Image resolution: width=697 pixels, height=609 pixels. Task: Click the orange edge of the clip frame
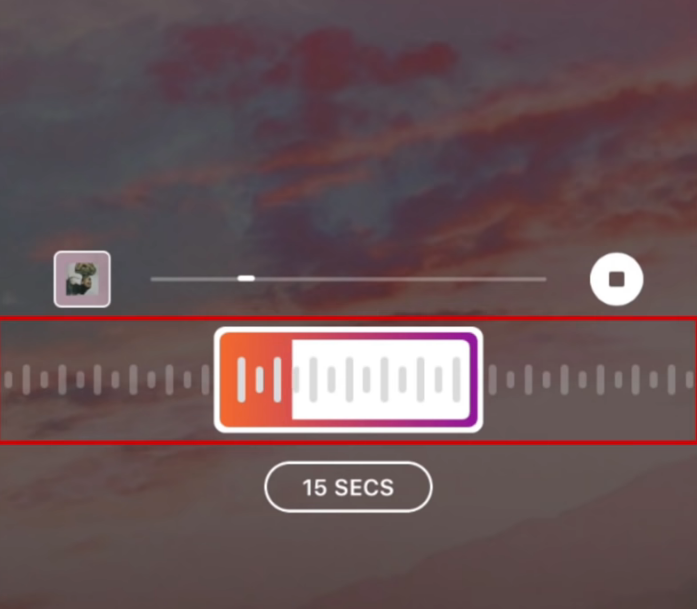pyautogui.click(x=225, y=380)
